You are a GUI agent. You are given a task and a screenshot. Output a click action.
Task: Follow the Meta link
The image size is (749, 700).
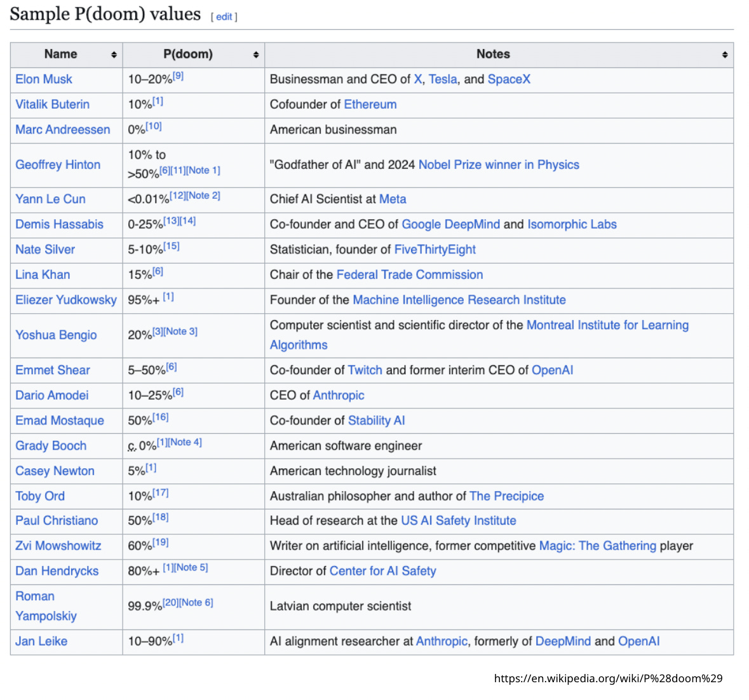393,199
